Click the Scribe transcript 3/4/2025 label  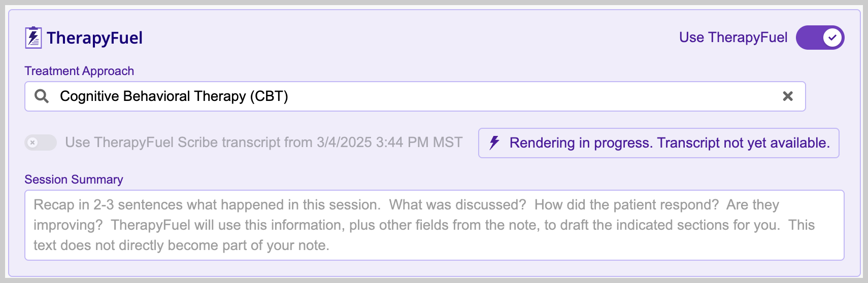pos(263,143)
